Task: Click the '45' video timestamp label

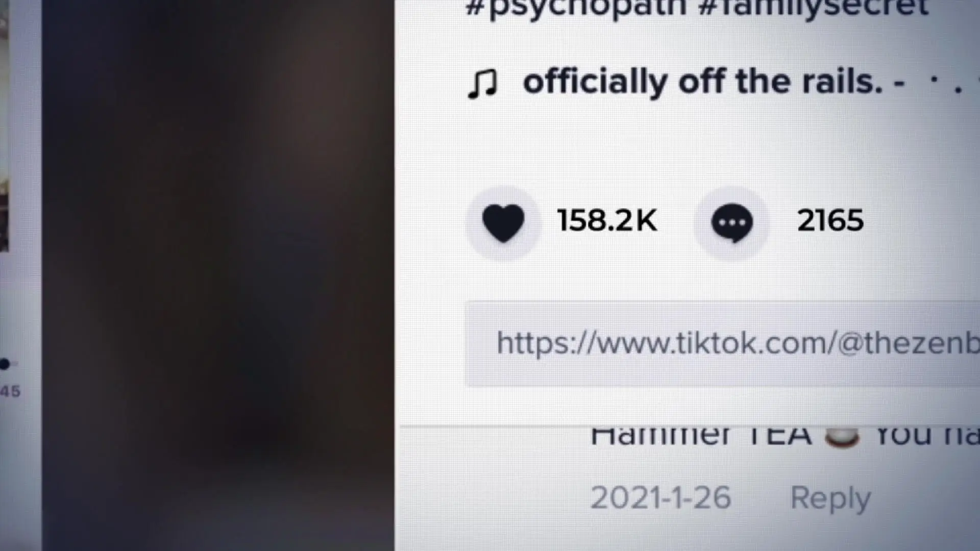Action: tap(10, 392)
